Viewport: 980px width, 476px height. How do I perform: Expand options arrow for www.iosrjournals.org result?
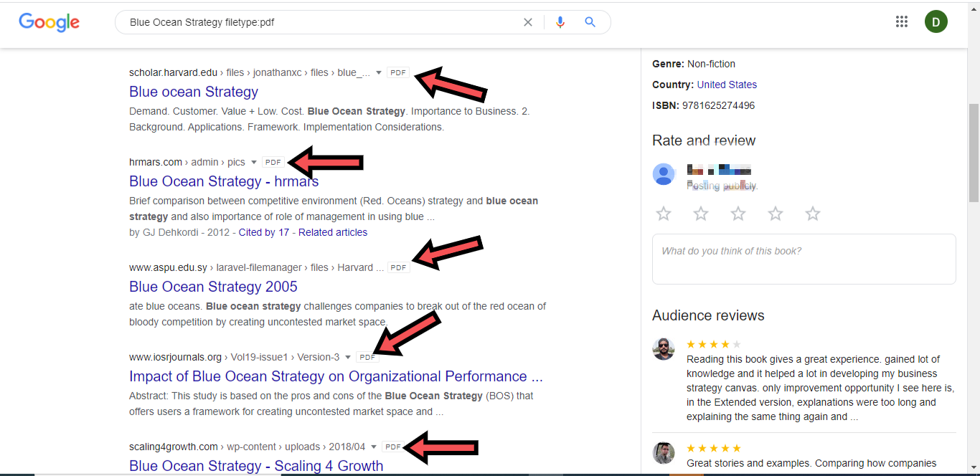349,357
